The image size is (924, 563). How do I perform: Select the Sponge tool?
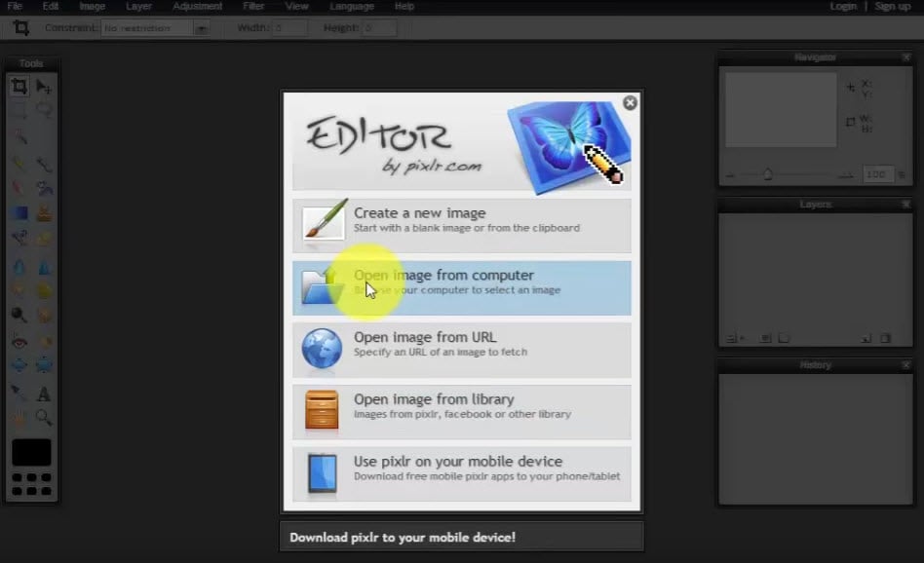(x=44, y=290)
